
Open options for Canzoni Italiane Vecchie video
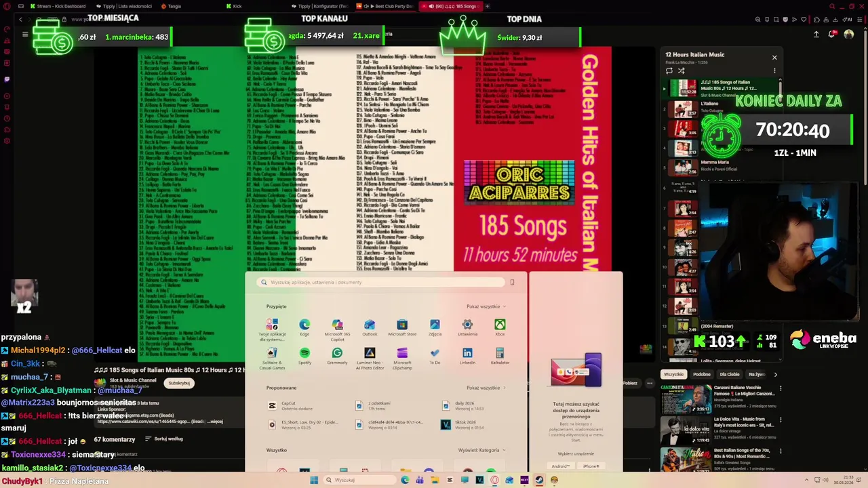pos(781,388)
